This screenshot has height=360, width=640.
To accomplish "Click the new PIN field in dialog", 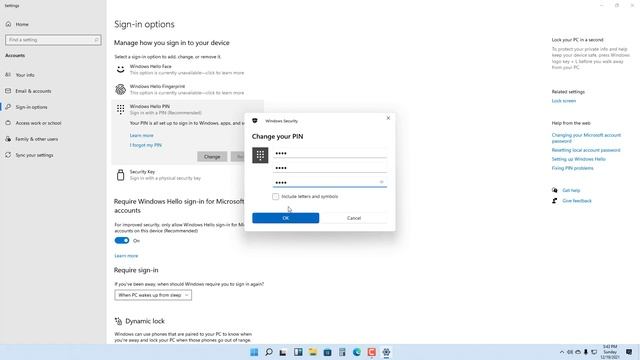I will tap(329, 168).
